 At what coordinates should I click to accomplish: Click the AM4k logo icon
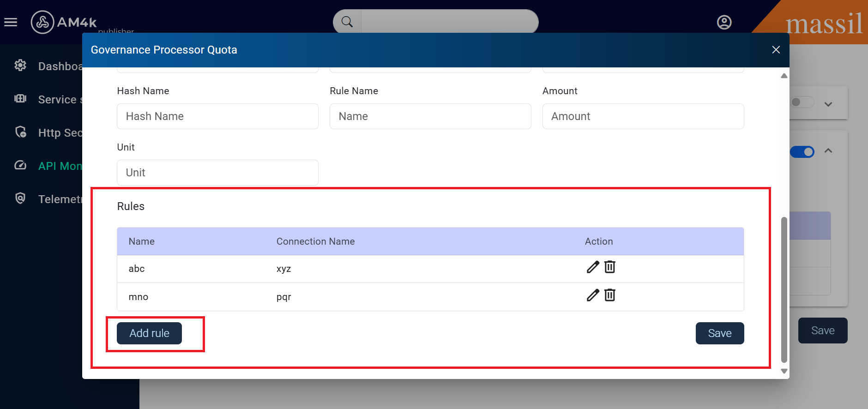[42, 22]
